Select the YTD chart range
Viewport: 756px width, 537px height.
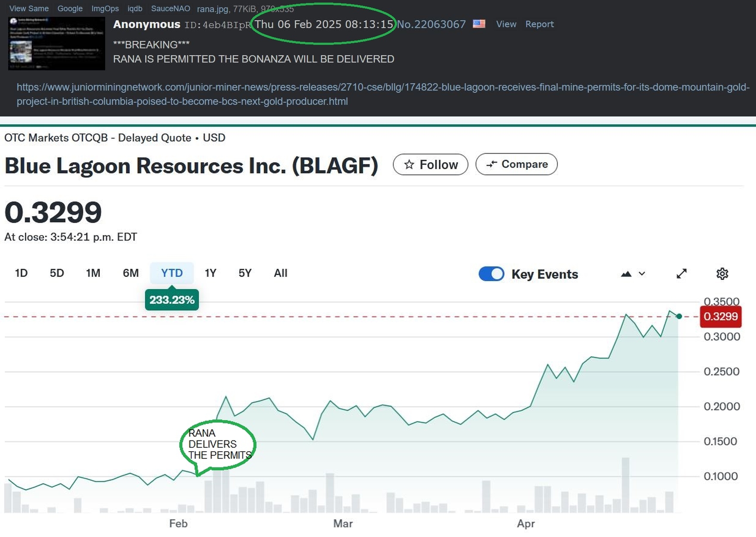click(172, 273)
